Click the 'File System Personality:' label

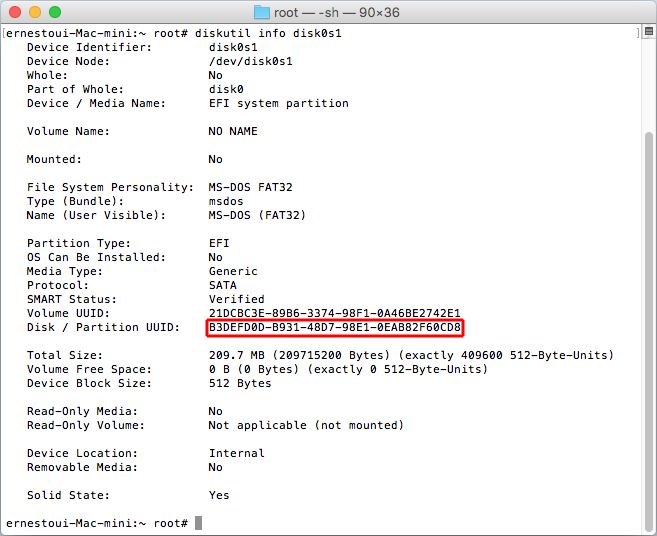coord(110,187)
